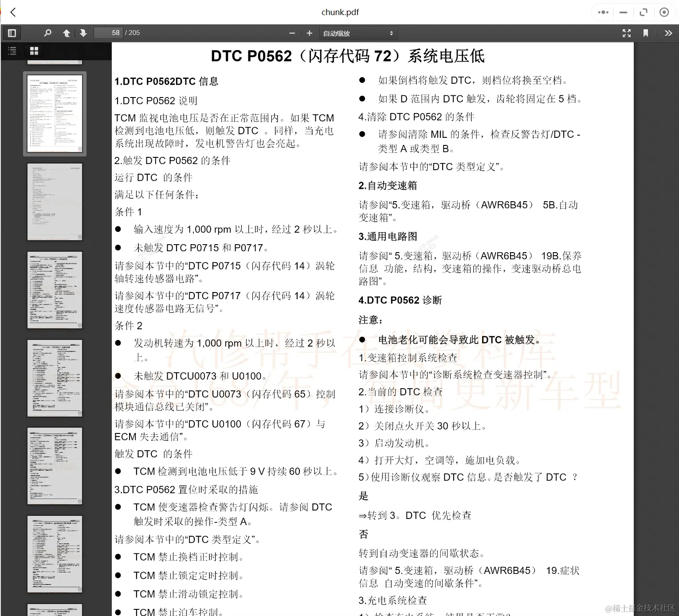The image size is (679, 616).
Task: Click the chunk.pdf title bar
Action: 340,12
